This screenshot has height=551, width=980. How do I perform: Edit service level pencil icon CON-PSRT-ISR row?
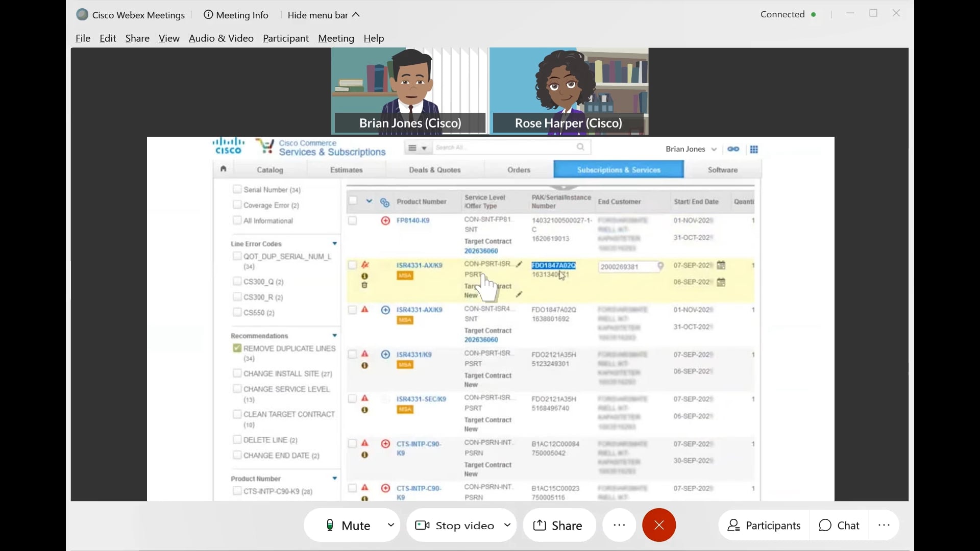point(519,264)
